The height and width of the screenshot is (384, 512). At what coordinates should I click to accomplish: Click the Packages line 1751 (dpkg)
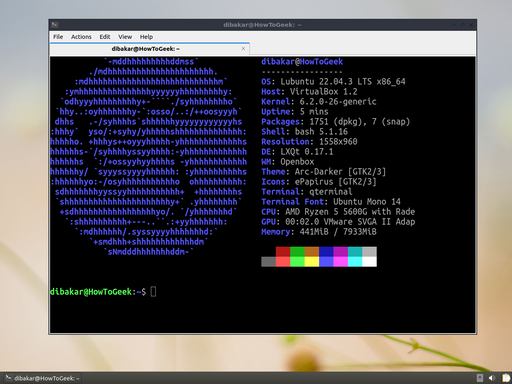click(x=336, y=122)
